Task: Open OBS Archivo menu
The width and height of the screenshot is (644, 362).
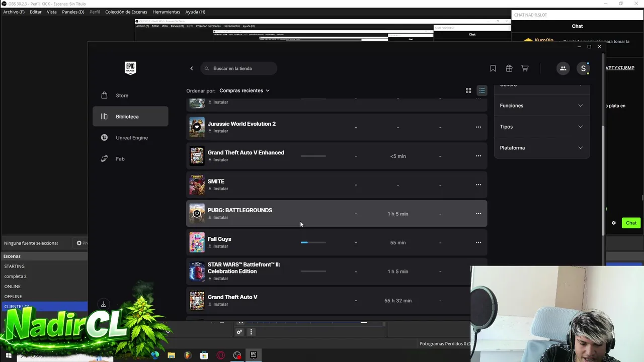Action: click(x=14, y=12)
